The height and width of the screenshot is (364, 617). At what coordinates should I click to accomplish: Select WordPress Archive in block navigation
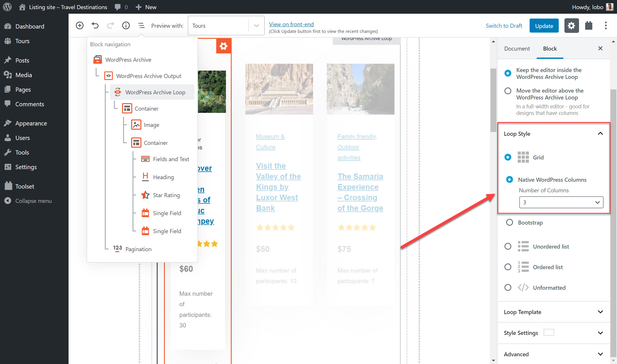click(123, 60)
